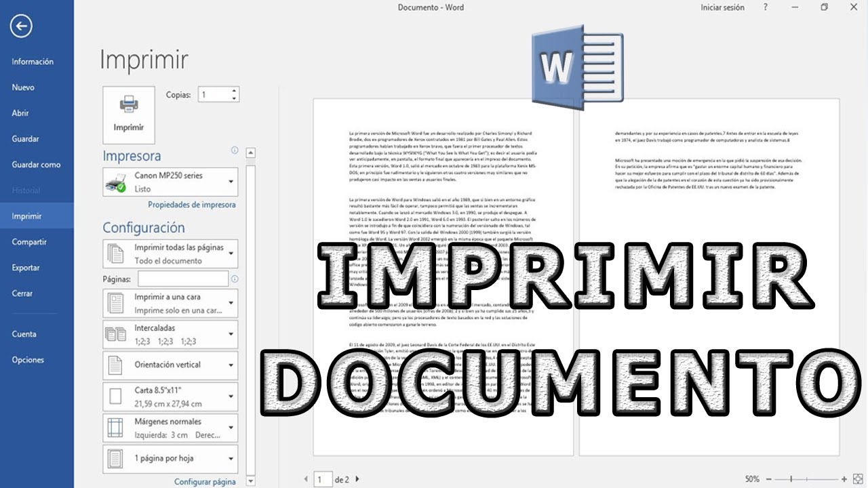The height and width of the screenshot is (488, 868).
Task: Open the Canon MP250 series printer dropdown
Action: click(170, 182)
